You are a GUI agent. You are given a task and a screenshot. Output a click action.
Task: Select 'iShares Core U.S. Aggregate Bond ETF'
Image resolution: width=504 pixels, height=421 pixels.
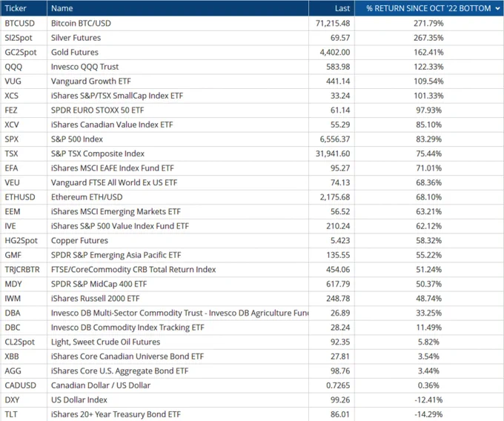point(119,371)
